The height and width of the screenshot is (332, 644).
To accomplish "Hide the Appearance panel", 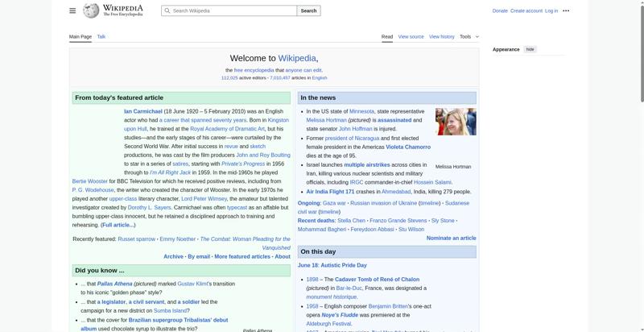I will pyautogui.click(x=530, y=49).
